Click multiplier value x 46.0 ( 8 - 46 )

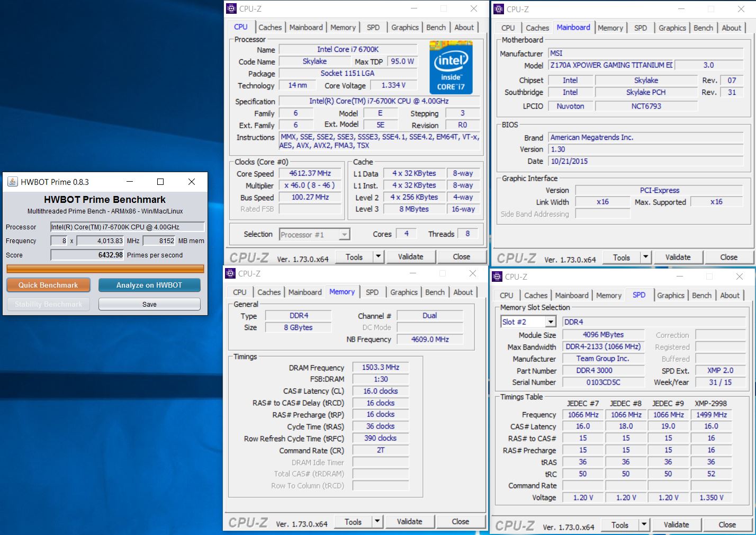pos(310,185)
